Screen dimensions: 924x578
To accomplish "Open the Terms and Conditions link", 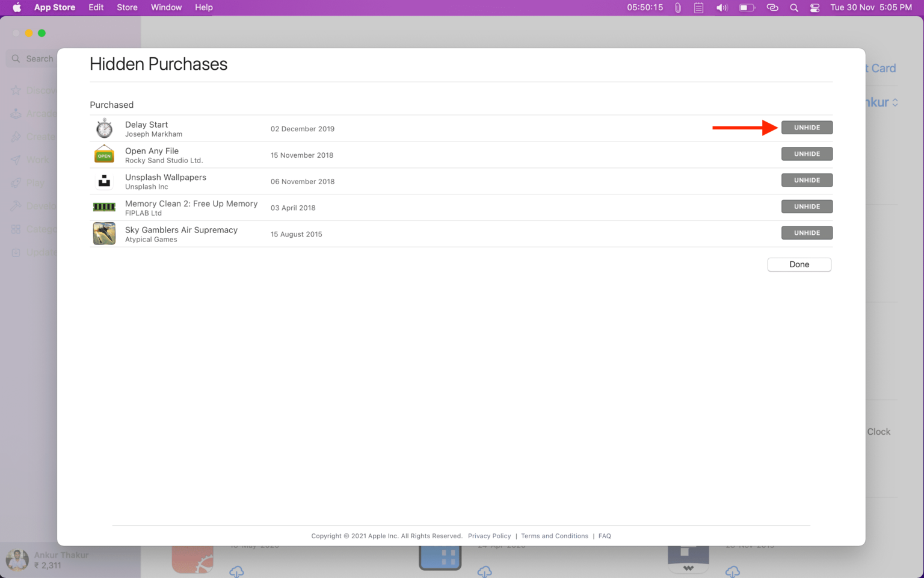I will 555,536.
